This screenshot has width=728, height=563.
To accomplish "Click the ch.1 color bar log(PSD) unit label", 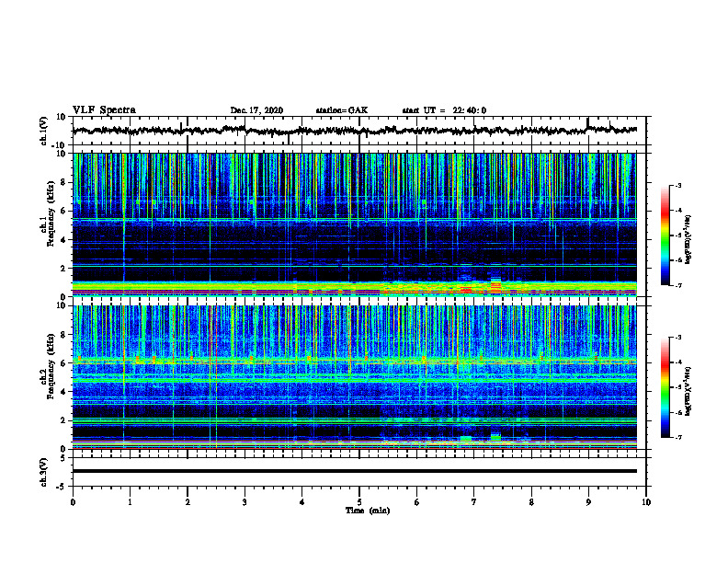I will [x=688, y=240].
